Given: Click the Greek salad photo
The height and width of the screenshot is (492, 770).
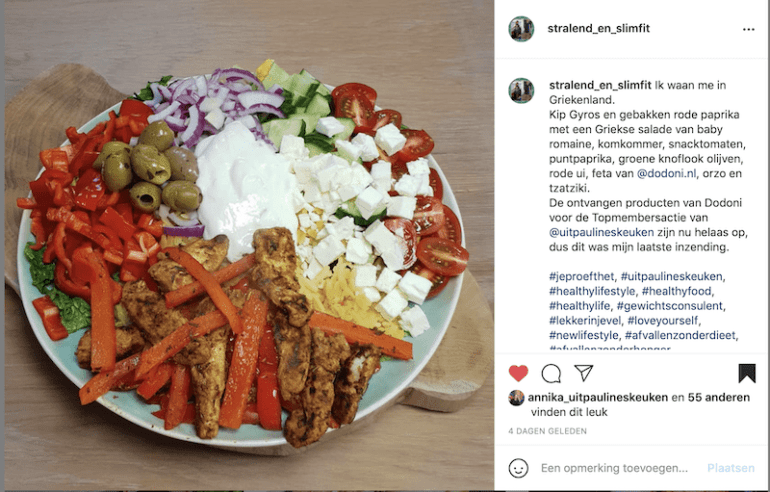Looking at the screenshot, I should coord(249,246).
